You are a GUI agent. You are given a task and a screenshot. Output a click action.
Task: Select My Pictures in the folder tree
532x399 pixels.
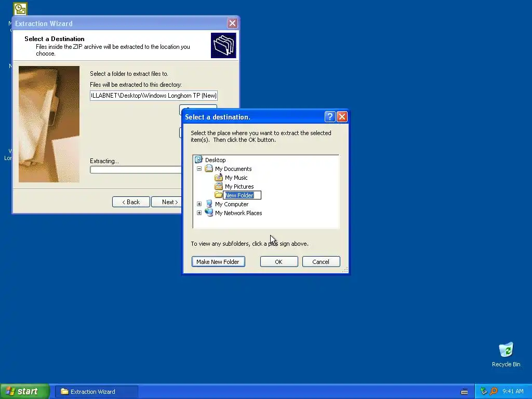pyautogui.click(x=239, y=187)
